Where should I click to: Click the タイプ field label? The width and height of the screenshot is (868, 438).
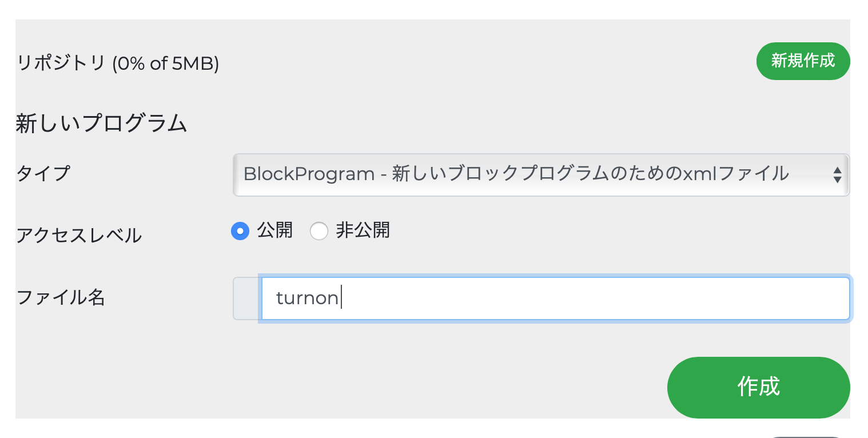pos(43,173)
